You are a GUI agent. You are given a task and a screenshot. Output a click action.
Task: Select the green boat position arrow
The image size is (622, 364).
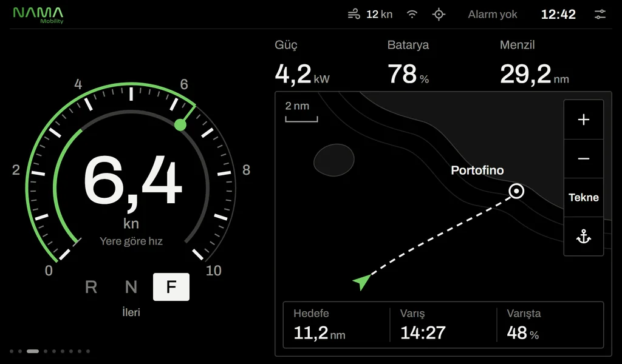(361, 281)
